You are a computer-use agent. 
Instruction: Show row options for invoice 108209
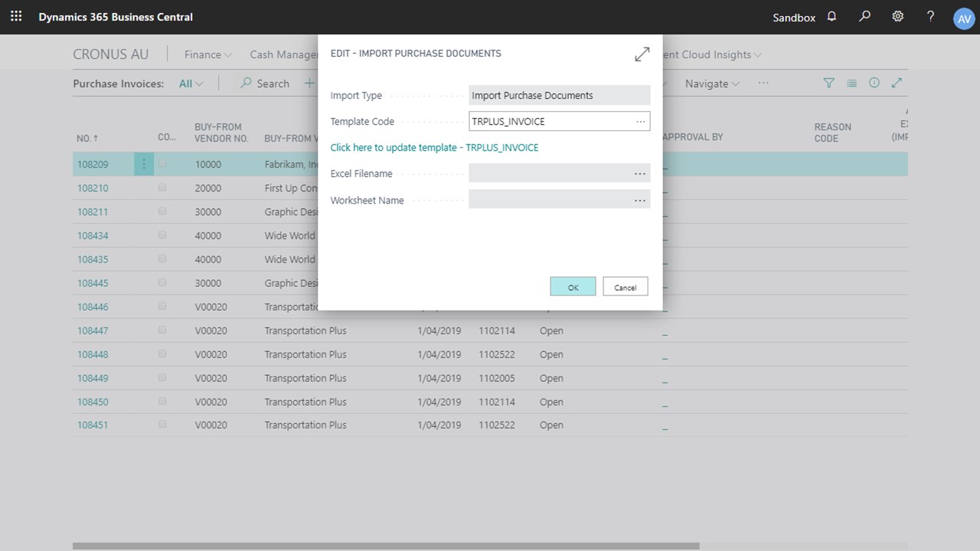144,164
